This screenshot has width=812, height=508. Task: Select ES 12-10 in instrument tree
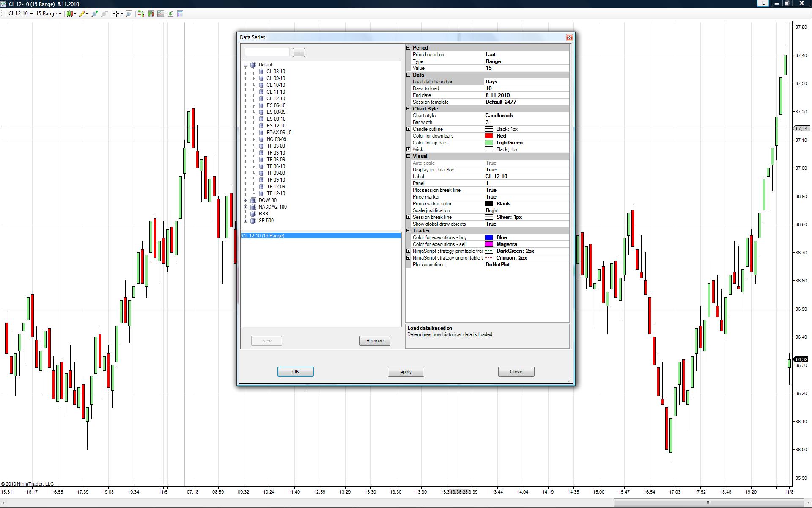pos(276,126)
